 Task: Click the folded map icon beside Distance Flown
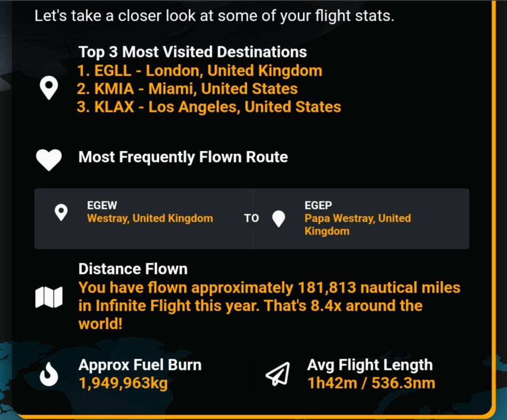[x=49, y=297]
